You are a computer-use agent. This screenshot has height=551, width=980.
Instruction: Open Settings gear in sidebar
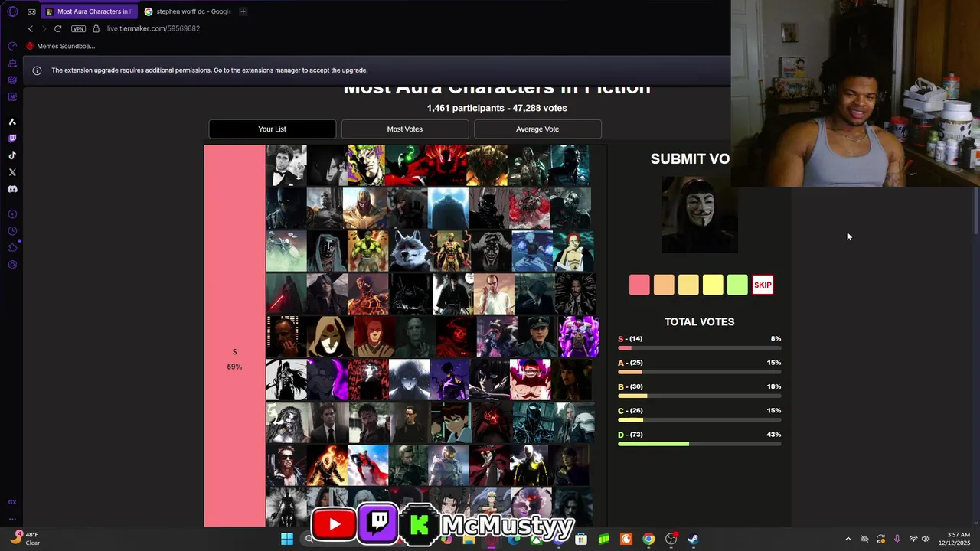coord(12,265)
